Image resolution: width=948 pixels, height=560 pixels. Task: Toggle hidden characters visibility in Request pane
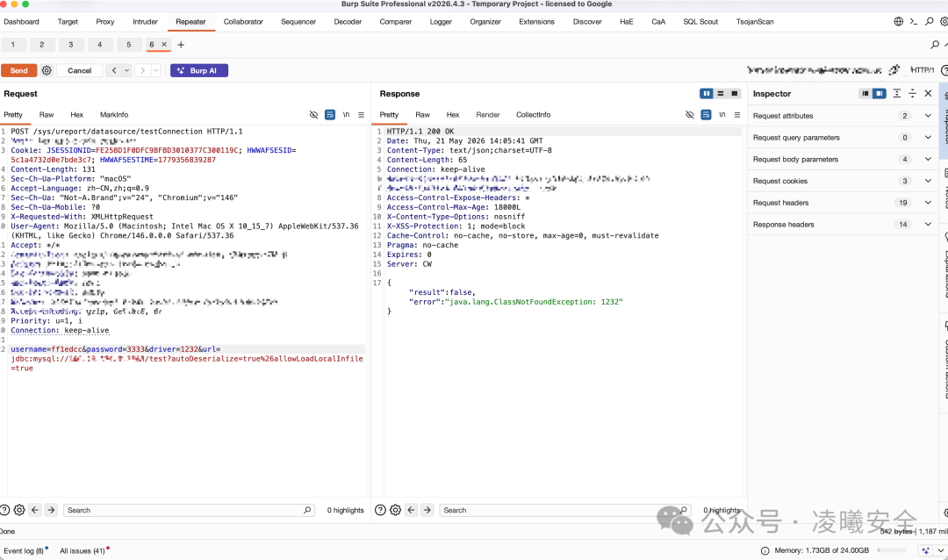313,114
